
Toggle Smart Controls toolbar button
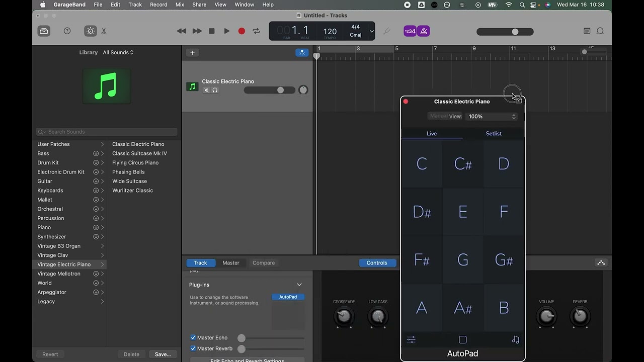tap(91, 31)
